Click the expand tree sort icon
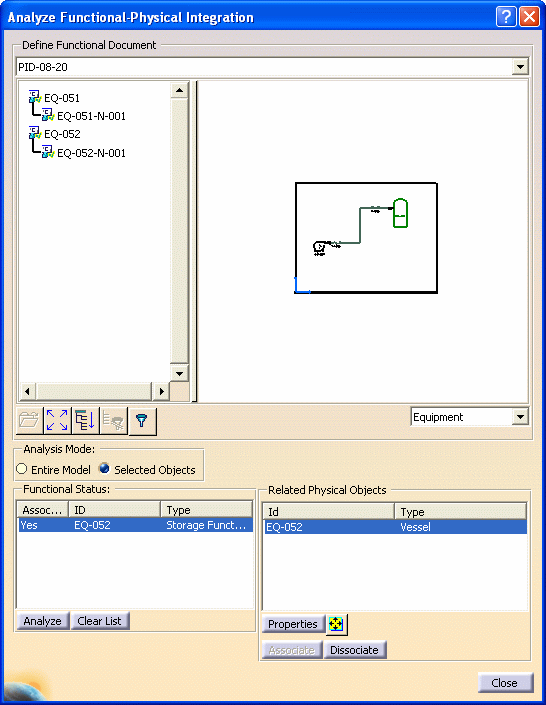 pyautogui.click(x=85, y=421)
